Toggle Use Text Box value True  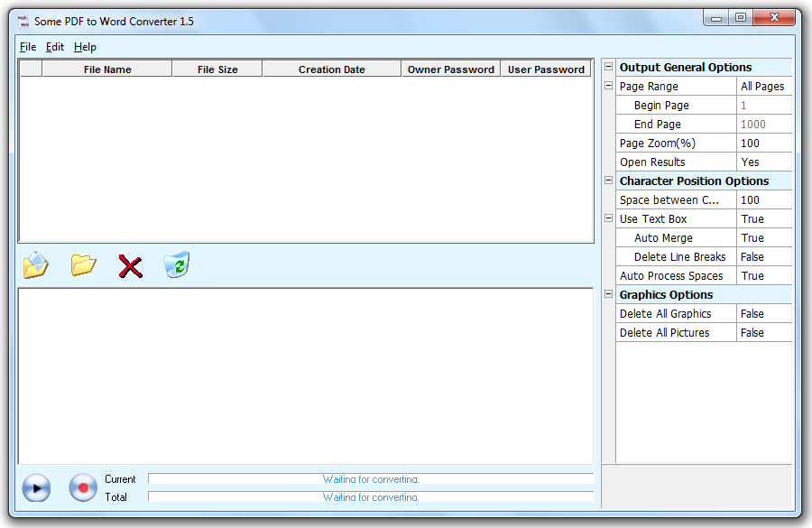coord(764,219)
